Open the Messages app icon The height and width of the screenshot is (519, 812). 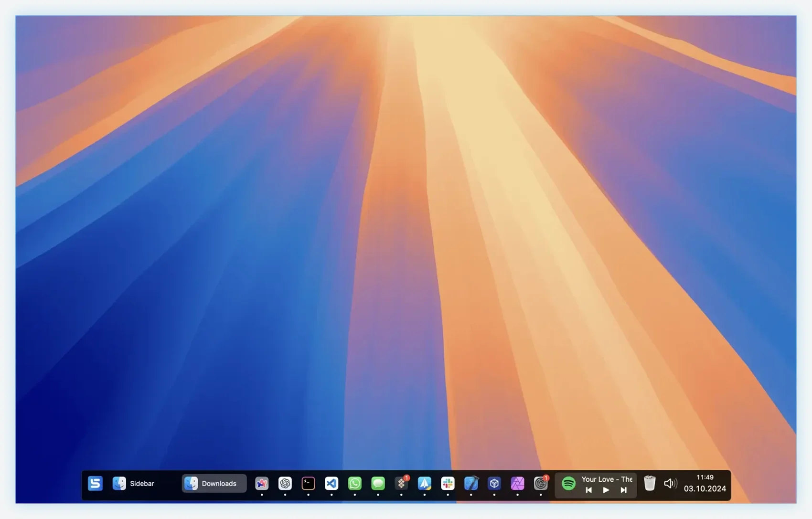click(x=378, y=484)
